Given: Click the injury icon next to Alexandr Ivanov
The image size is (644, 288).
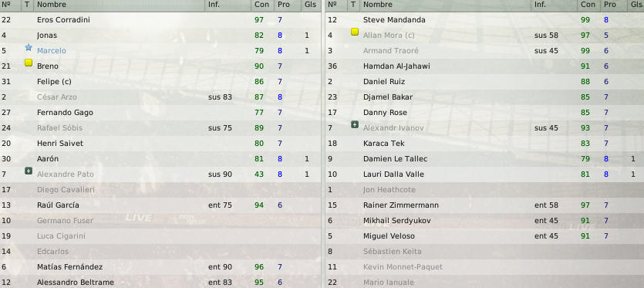Looking at the screenshot, I should 355,124.
